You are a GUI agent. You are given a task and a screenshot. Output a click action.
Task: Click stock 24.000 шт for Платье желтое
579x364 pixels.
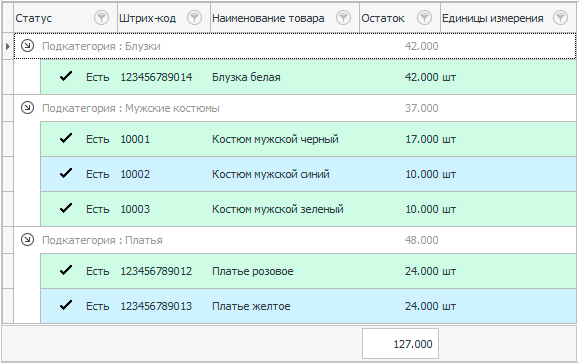tap(430, 306)
